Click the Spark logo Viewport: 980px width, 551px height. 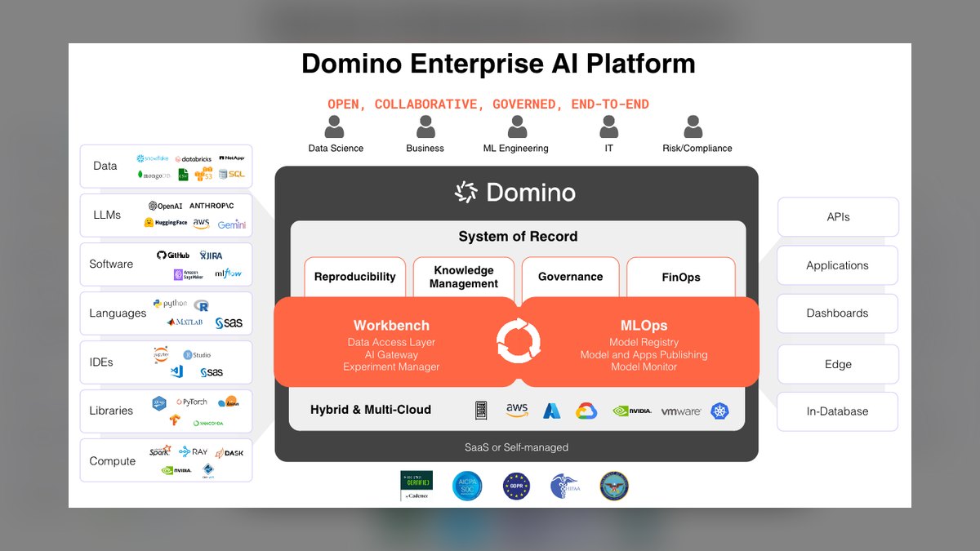[160, 451]
